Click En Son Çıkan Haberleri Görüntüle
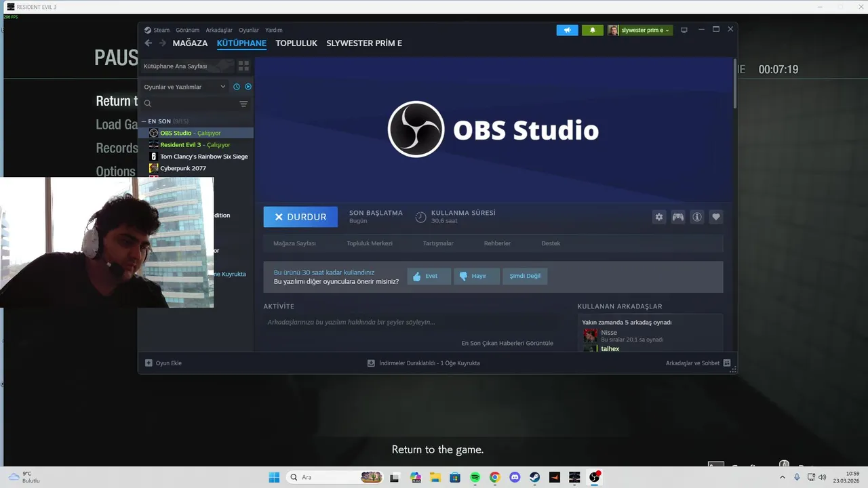 [507, 343]
